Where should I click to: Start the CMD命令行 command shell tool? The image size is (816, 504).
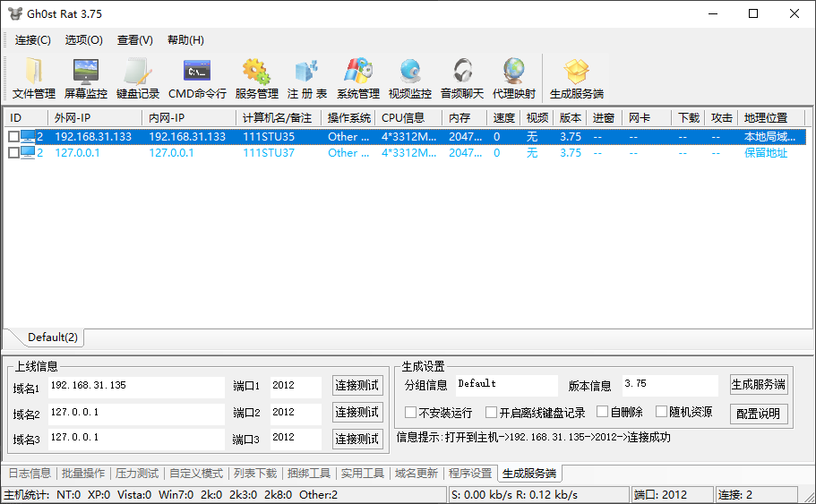(197, 79)
